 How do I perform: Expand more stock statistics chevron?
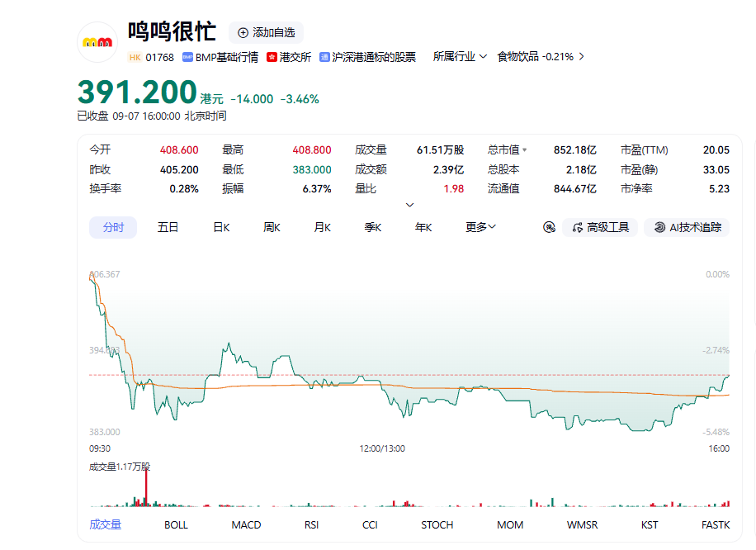point(409,205)
